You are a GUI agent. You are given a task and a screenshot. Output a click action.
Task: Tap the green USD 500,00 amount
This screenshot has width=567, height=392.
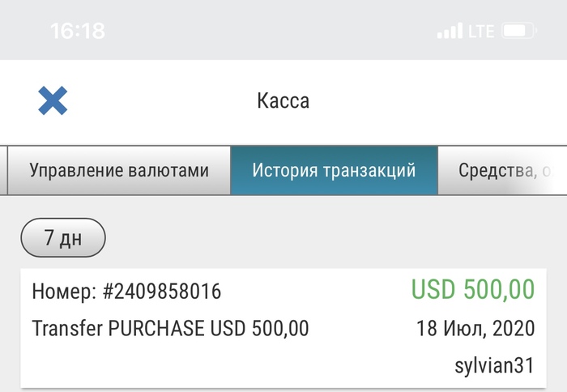pos(473,289)
